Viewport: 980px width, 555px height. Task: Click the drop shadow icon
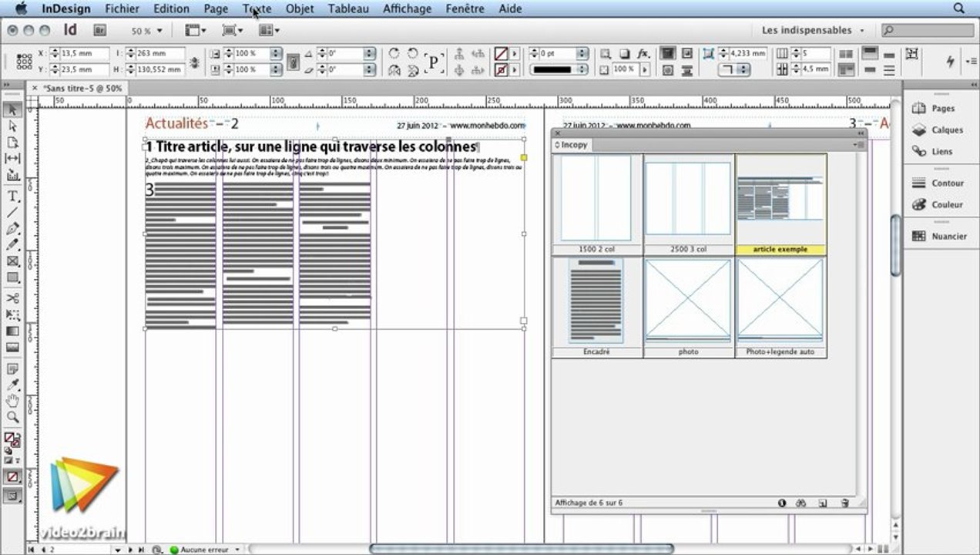tap(625, 53)
